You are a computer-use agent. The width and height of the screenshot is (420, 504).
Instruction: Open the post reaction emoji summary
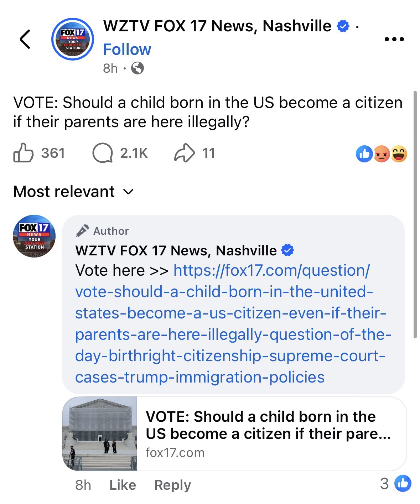pyautogui.click(x=381, y=154)
